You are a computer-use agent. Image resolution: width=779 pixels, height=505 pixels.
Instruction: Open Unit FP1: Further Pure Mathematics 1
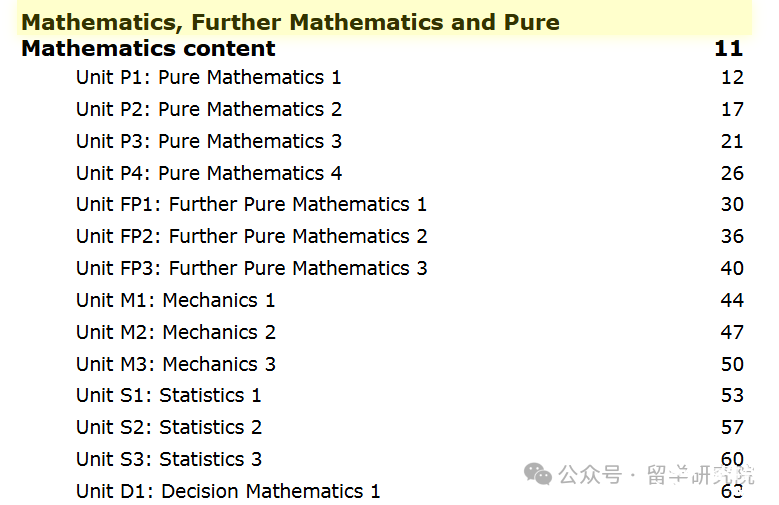[251, 204]
